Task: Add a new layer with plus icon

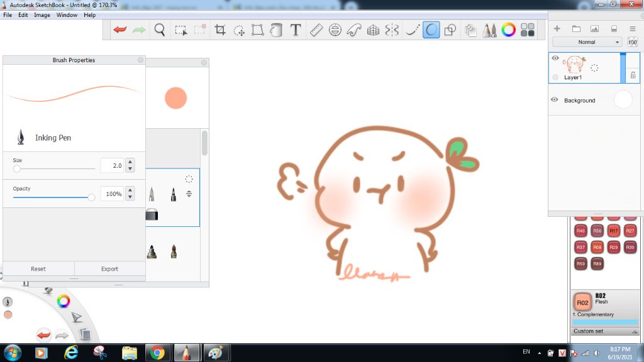Action: coord(557,28)
